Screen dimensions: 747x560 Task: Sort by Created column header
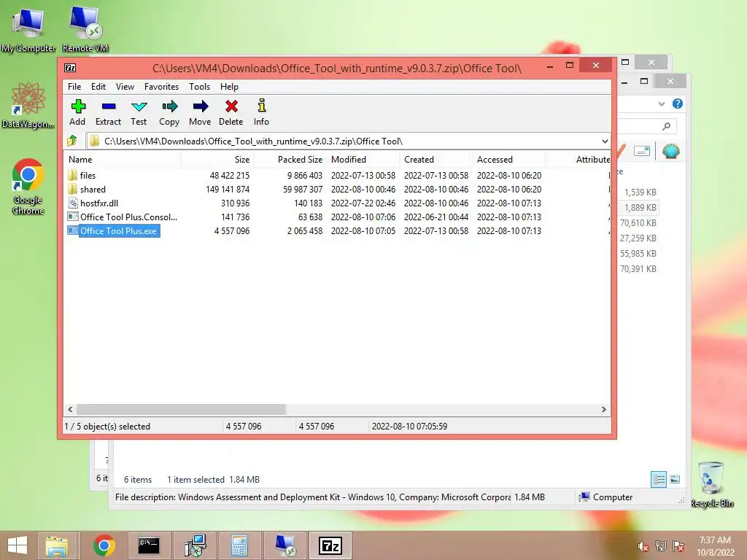coord(436,160)
